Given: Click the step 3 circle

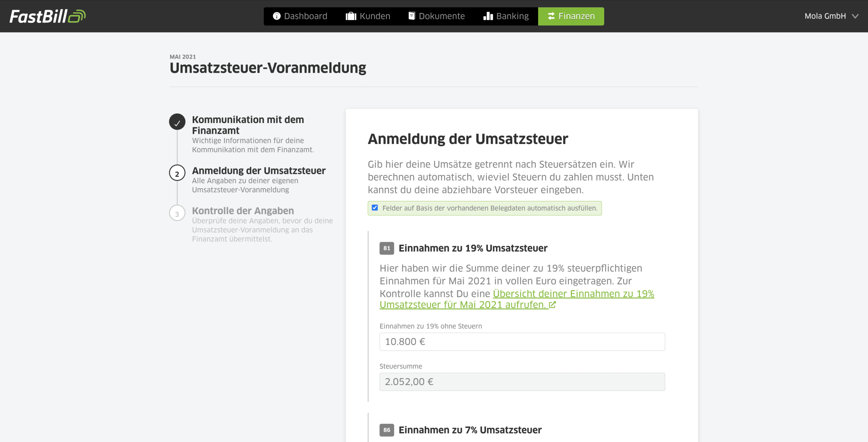Looking at the screenshot, I should [177, 213].
